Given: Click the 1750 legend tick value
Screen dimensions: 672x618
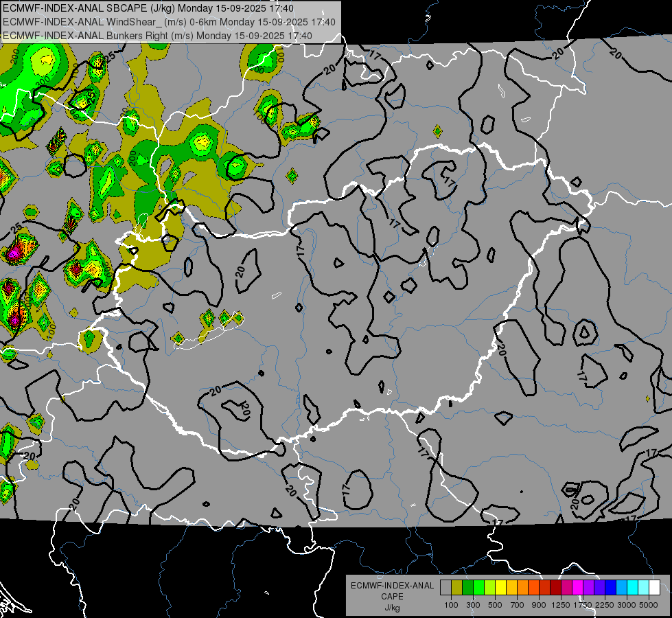Looking at the screenshot, I should [x=583, y=605].
